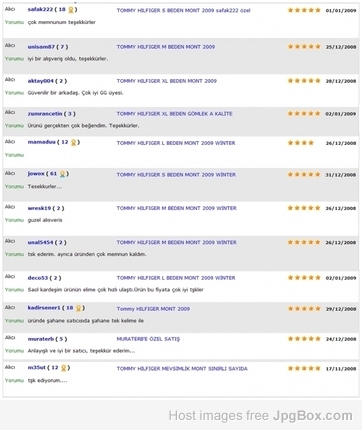This screenshot has height=430, width=362.
Task: Open TOMMY HILFIGER MEVSİMLİK MONT listing
Action: pos(182,368)
